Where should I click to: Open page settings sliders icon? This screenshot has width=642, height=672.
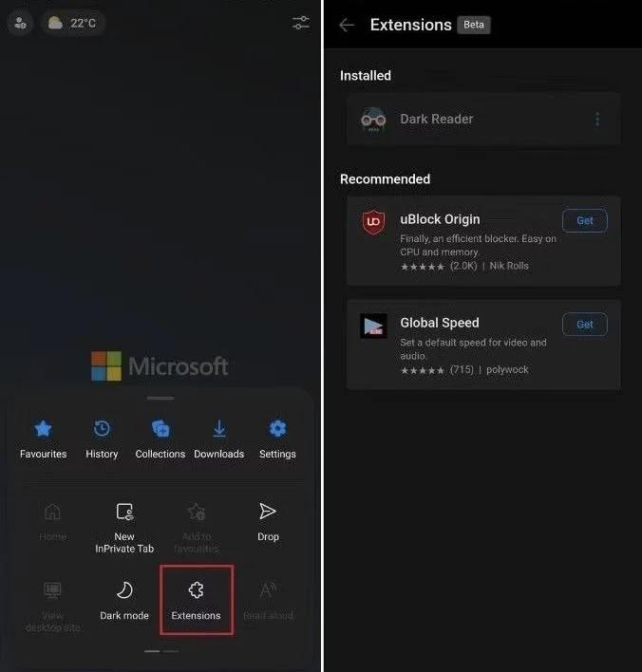pyautogui.click(x=301, y=23)
